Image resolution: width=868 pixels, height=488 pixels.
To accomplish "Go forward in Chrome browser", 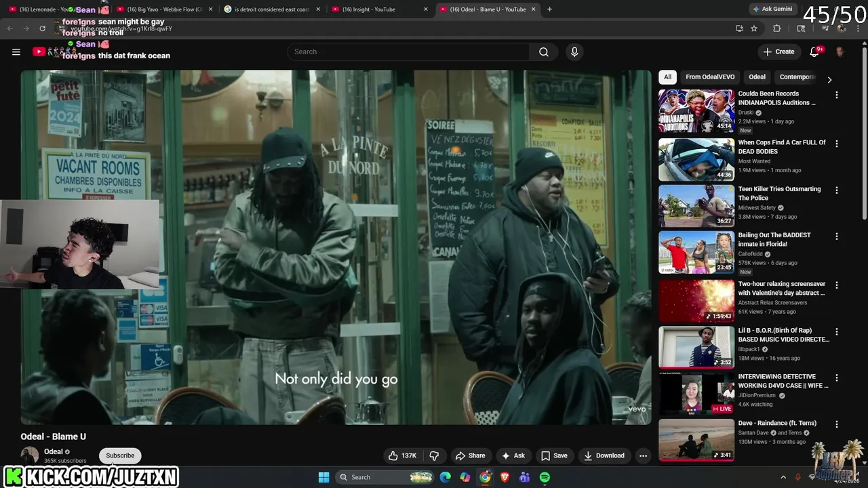I will [26, 28].
